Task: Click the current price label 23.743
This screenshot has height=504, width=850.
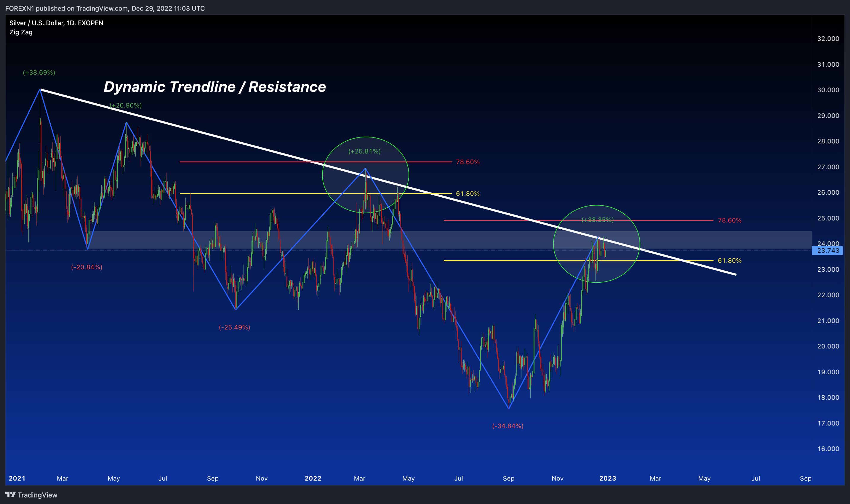Action: pyautogui.click(x=827, y=251)
